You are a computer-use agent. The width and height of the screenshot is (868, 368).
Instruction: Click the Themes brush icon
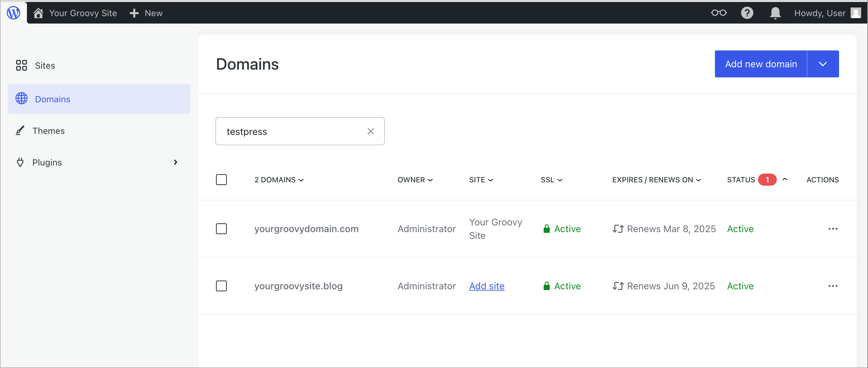click(20, 131)
